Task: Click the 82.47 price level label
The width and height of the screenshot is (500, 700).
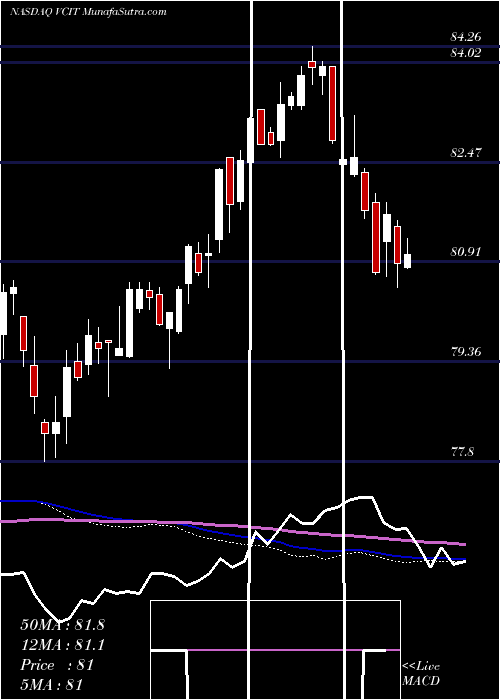Action: 466,153
